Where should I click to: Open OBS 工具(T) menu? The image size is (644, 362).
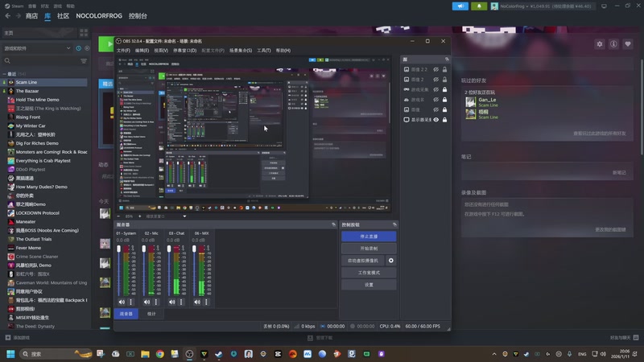[x=264, y=51]
